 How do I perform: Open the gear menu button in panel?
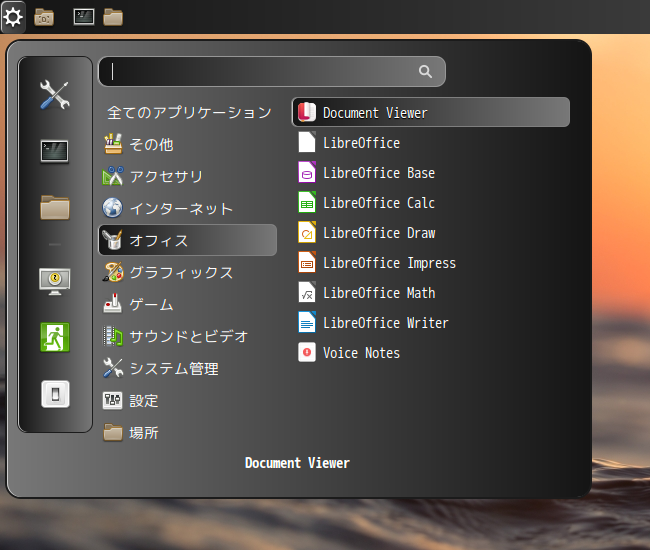click(13, 17)
